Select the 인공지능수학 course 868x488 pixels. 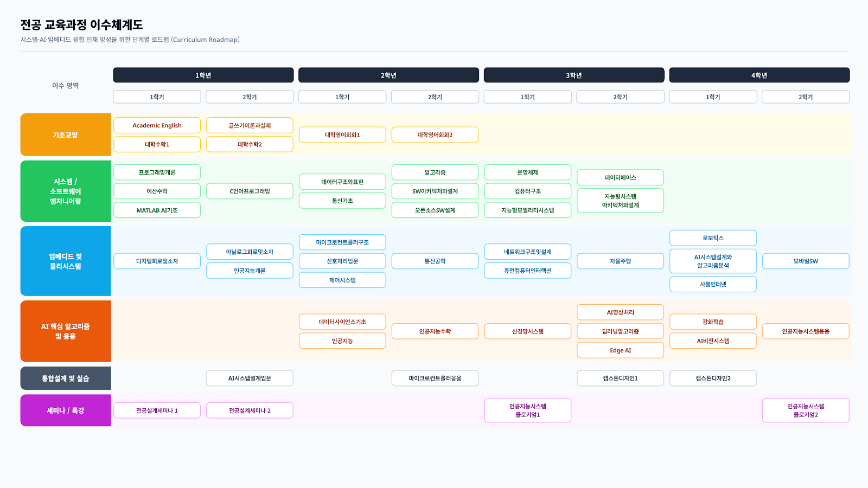pos(435,331)
